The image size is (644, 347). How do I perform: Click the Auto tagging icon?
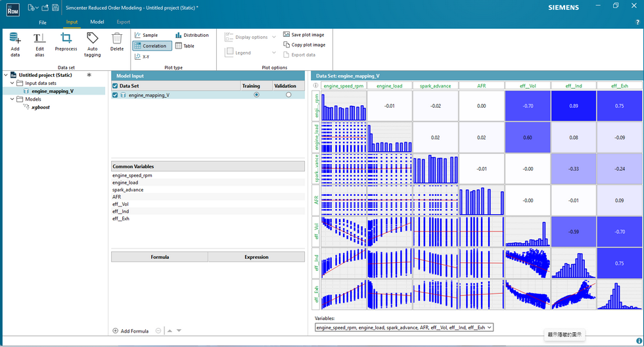93,38
